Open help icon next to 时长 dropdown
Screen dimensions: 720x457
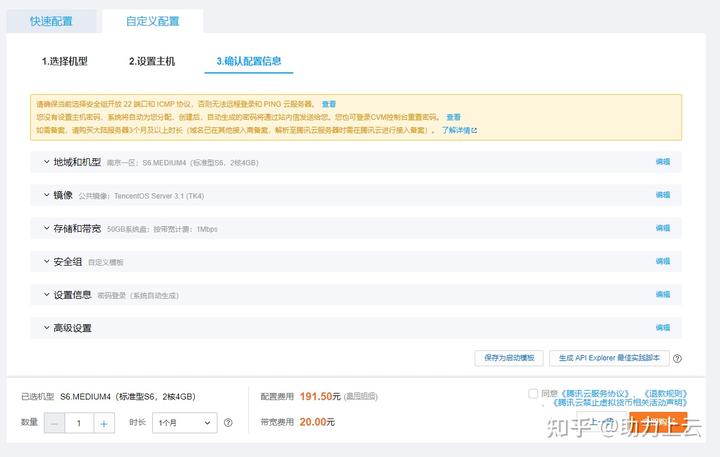click(228, 423)
